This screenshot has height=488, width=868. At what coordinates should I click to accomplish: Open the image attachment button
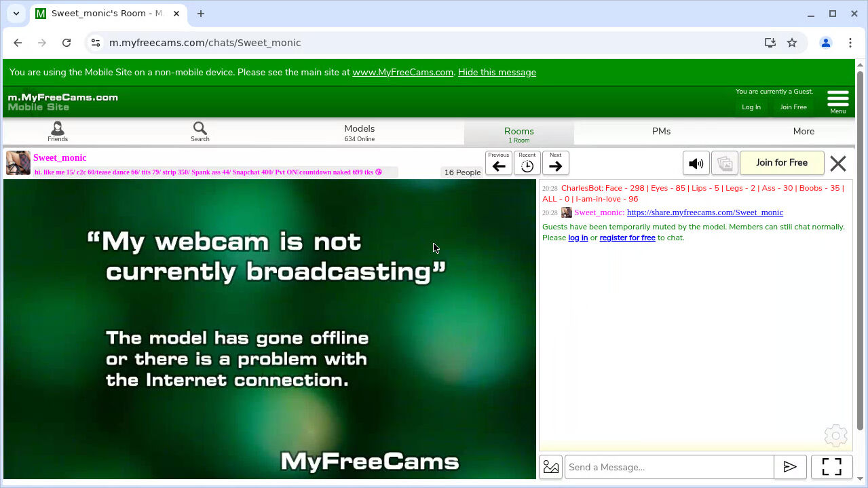click(551, 467)
